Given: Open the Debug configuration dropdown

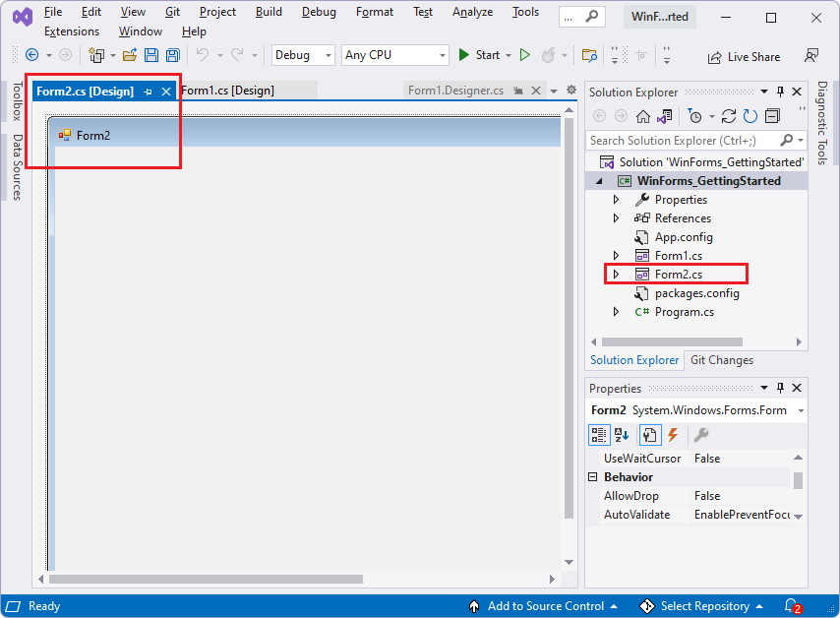Looking at the screenshot, I should click(329, 55).
